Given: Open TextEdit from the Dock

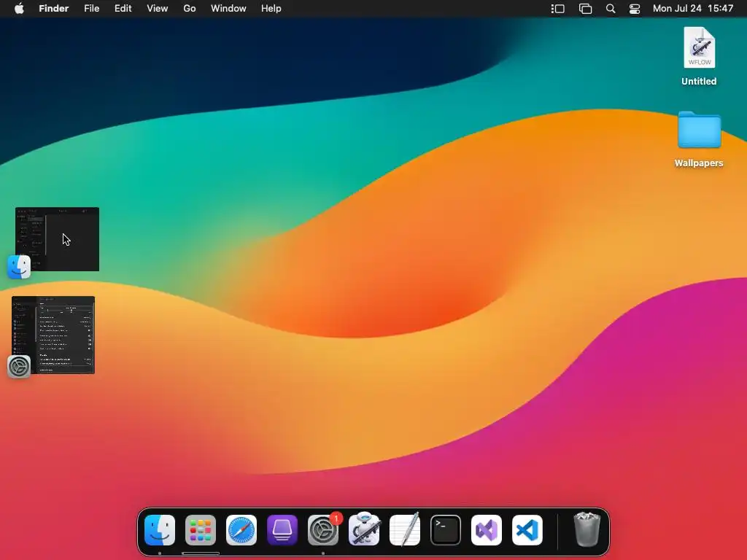Looking at the screenshot, I should pos(405,529).
